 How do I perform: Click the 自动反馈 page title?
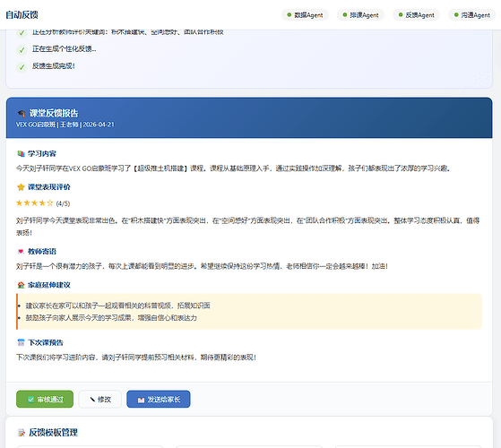22,14
